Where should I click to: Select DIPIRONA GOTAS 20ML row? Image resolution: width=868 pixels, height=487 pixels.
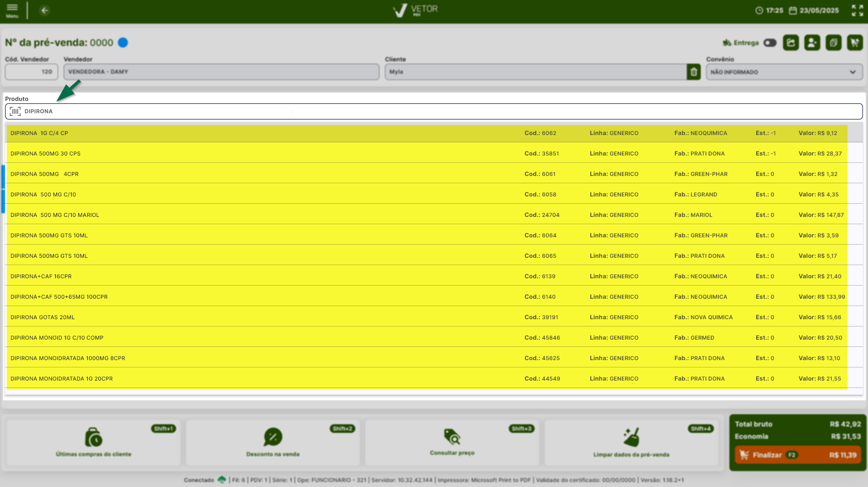pos(434,317)
